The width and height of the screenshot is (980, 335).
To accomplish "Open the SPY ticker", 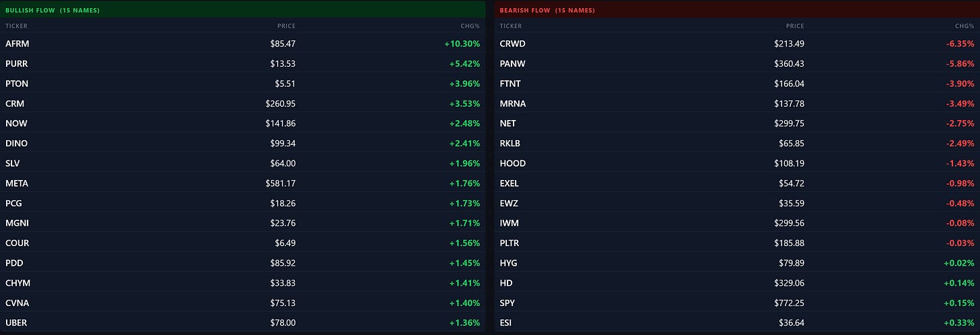I will click(508, 303).
